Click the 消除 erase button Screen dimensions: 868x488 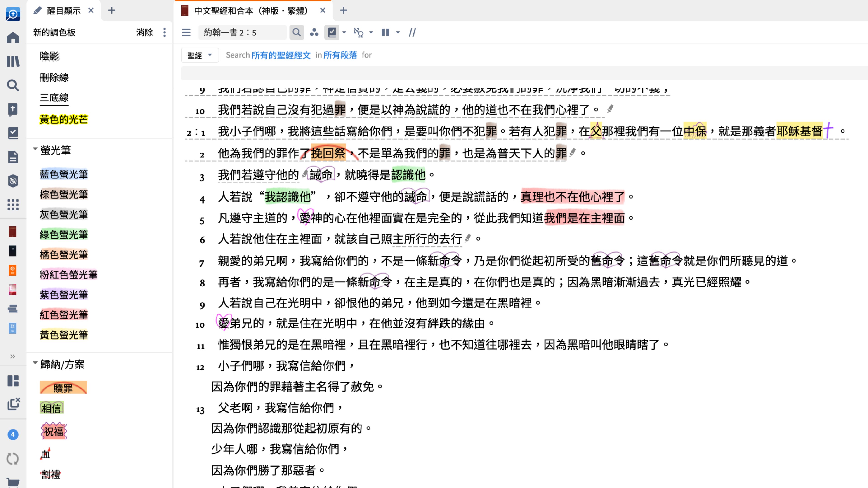(144, 32)
